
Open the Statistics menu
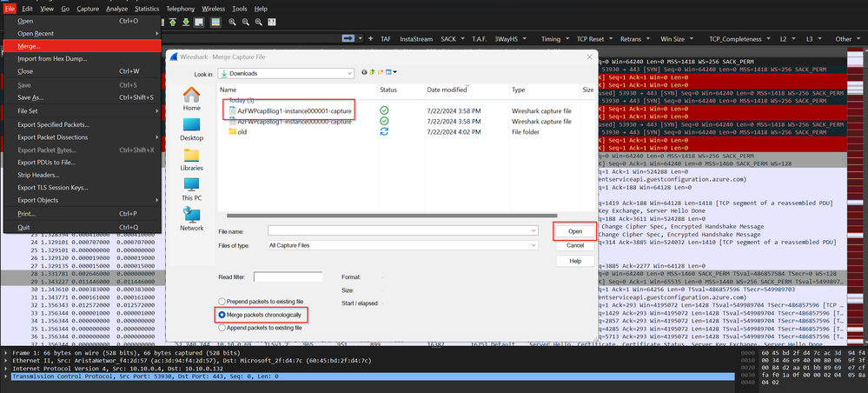(147, 9)
